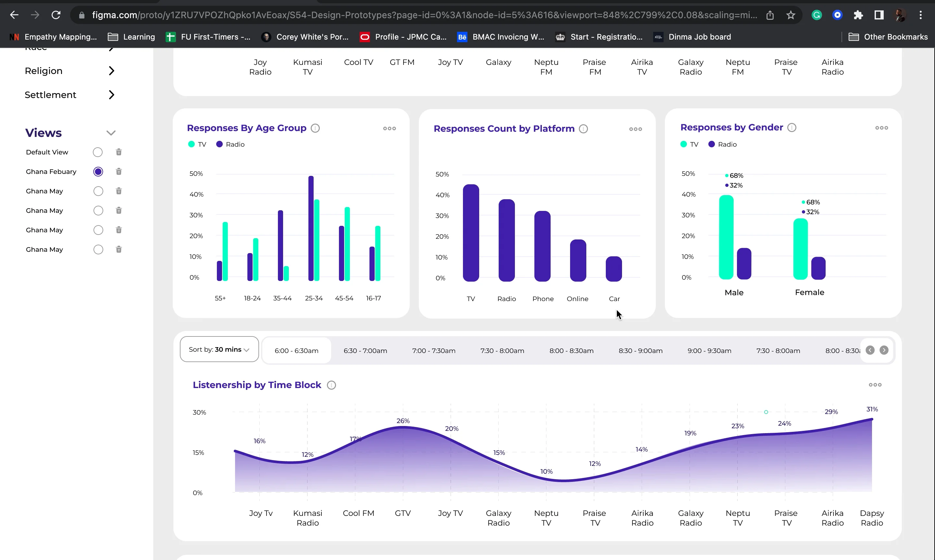935x560 pixels.
Task: Open BMAC Invoicing bookmark
Action: [501, 37]
